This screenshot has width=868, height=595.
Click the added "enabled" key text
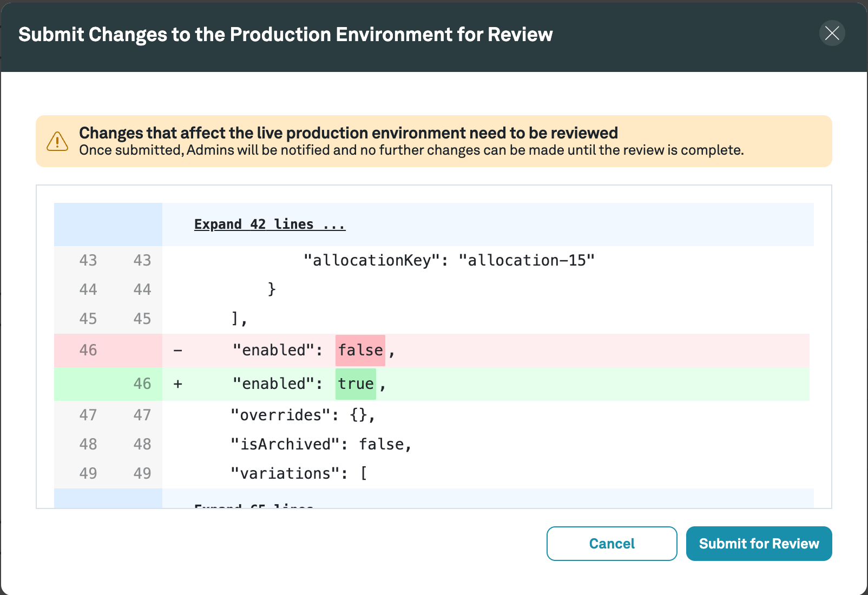coord(277,384)
